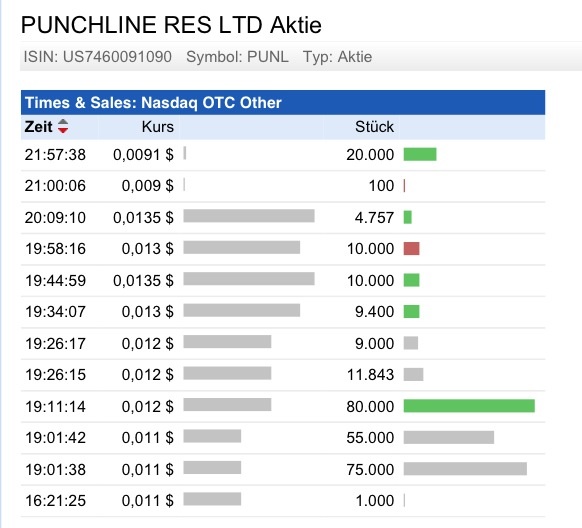Sort the table by Zeit column header
The width and height of the screenshot is (582, 528).
pos(38,127)
